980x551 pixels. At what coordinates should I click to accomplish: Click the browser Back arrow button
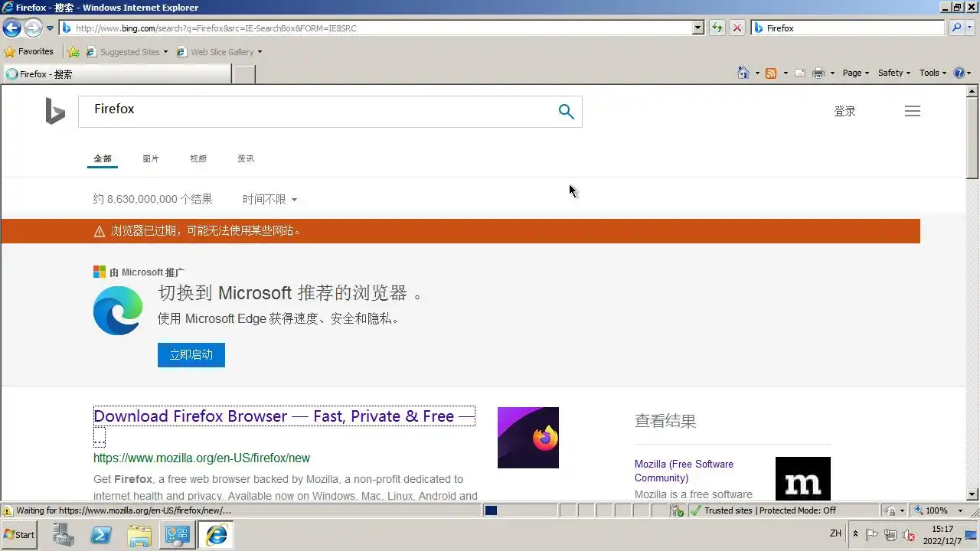(x=11, y=28)
